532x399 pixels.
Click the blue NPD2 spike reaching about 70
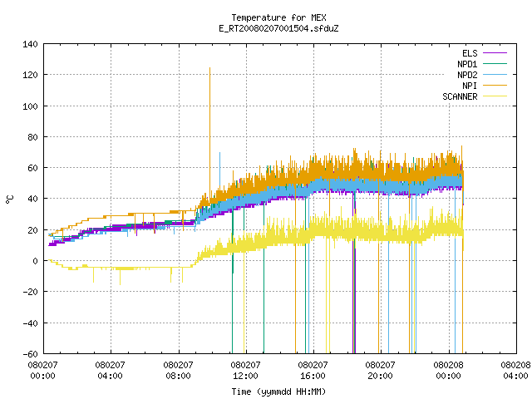click(x=219, y=170)
